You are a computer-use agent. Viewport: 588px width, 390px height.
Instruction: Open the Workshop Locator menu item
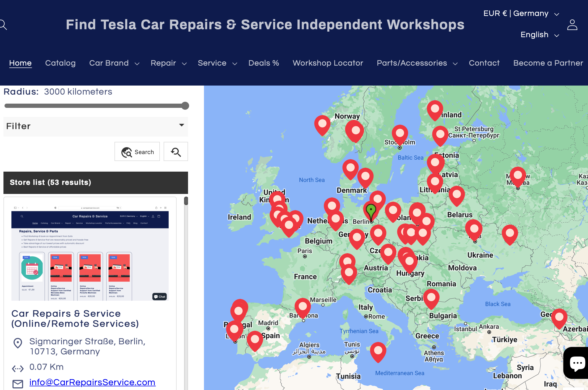click(328, 63)
